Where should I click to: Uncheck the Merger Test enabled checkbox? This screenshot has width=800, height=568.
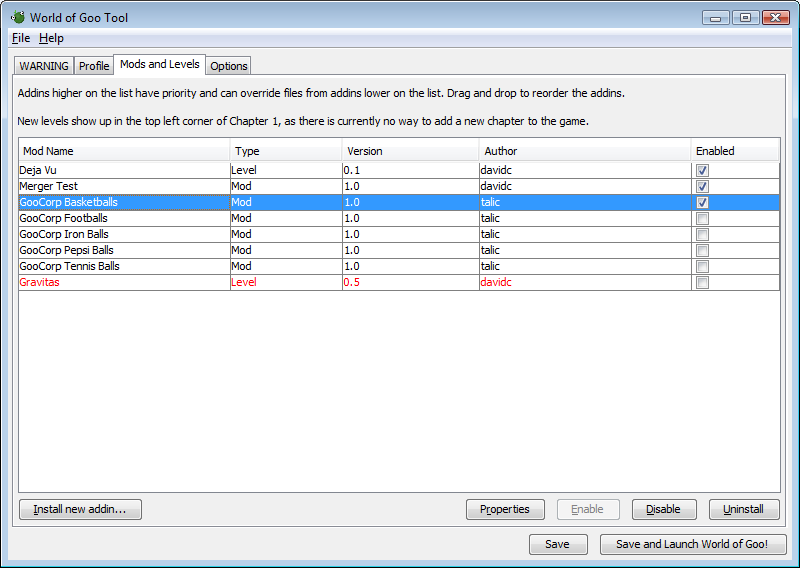(x=702, y=186)
